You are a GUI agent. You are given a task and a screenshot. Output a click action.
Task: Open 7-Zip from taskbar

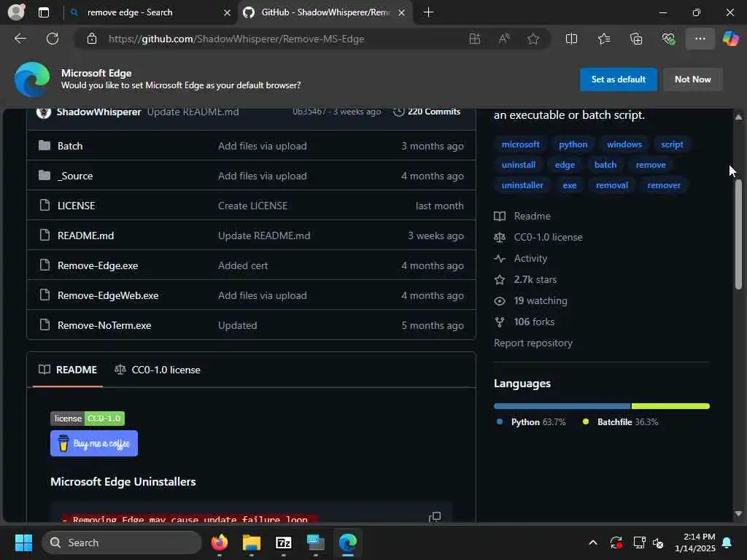(284, 542)
